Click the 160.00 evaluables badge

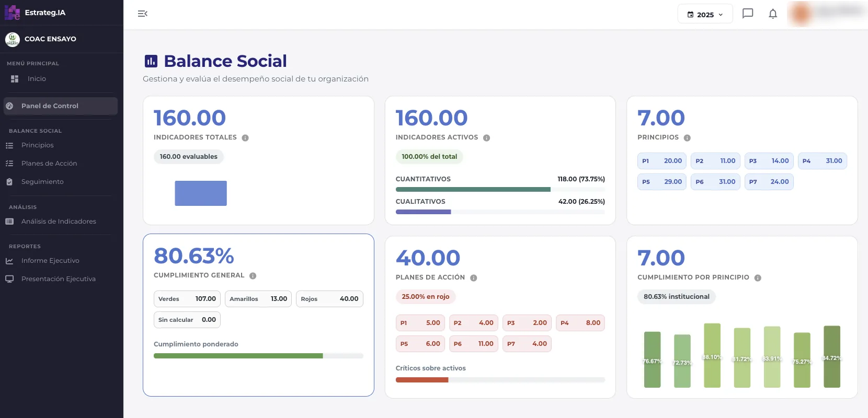(x=188, y=157)
